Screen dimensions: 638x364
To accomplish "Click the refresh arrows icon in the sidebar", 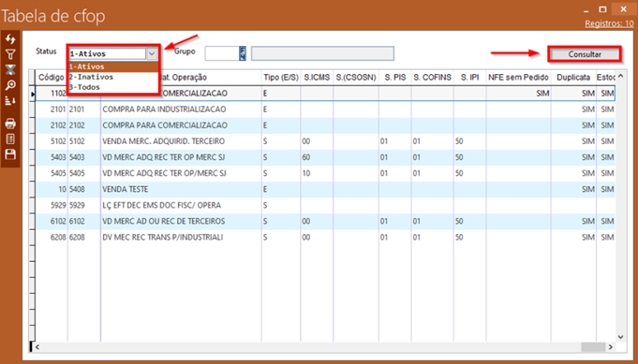I will coord(10,39).
